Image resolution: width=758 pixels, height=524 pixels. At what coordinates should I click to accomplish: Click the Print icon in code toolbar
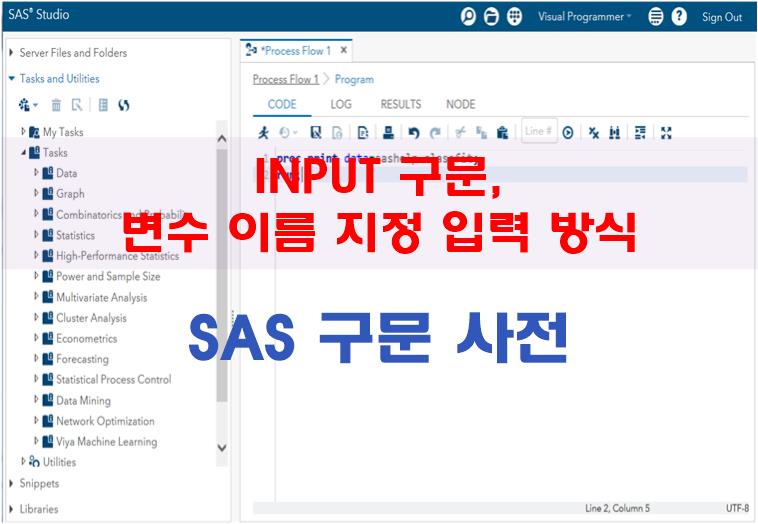click(x=388, y=132)
